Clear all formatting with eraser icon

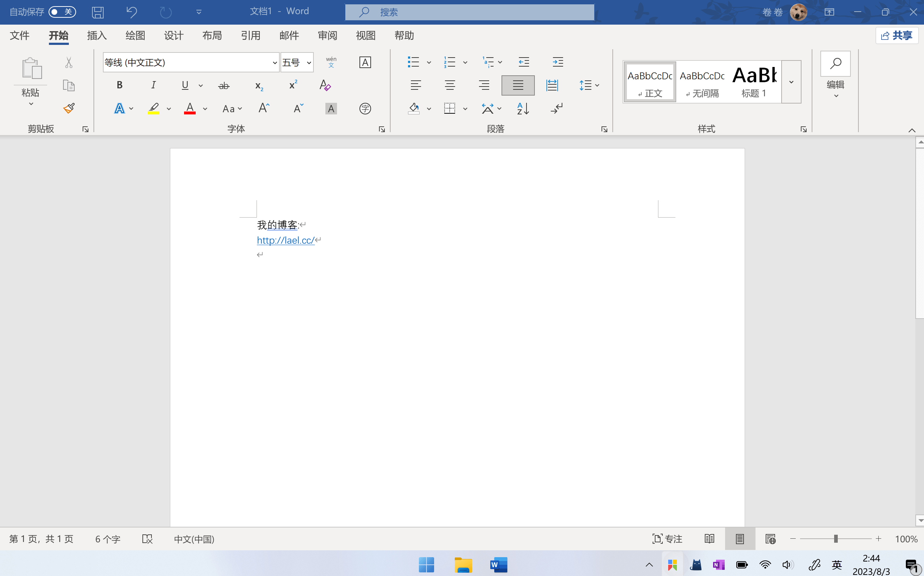click(x=325, y=85)
